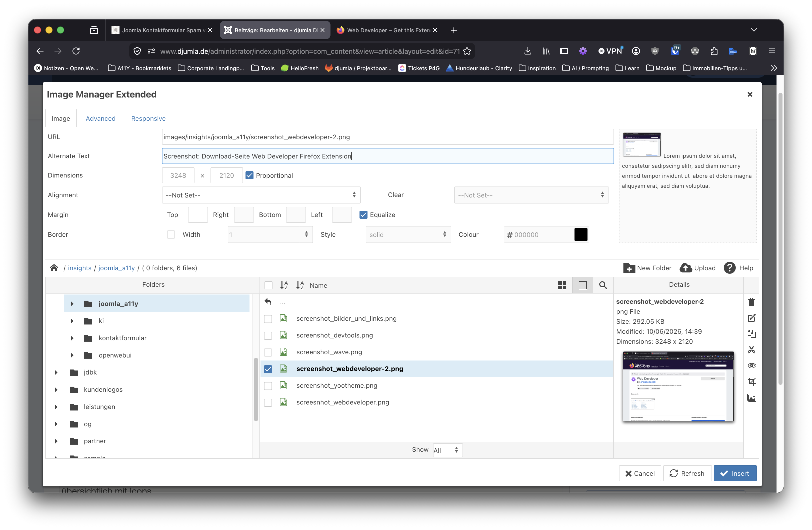Select the Image tab
The height and width of the screenshot is (530, 812).
click(x=61, y=118)
